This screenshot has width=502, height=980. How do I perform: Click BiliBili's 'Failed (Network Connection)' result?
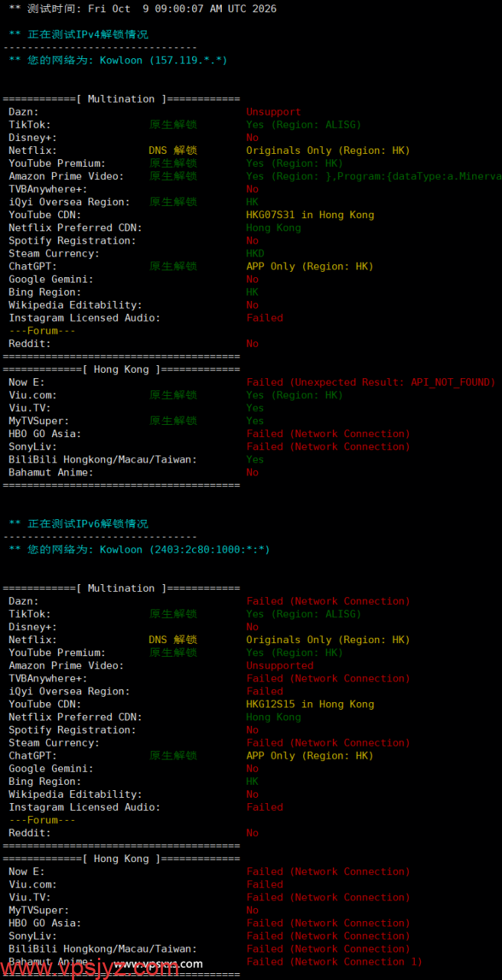pyautogui.click(x=328, y=949)
